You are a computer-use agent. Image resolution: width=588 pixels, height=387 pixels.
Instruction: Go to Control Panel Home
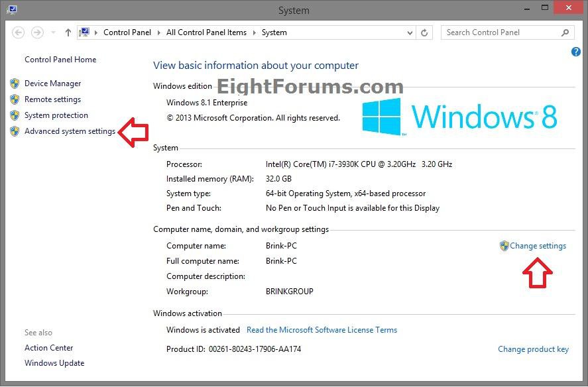[x=60, y=60]
